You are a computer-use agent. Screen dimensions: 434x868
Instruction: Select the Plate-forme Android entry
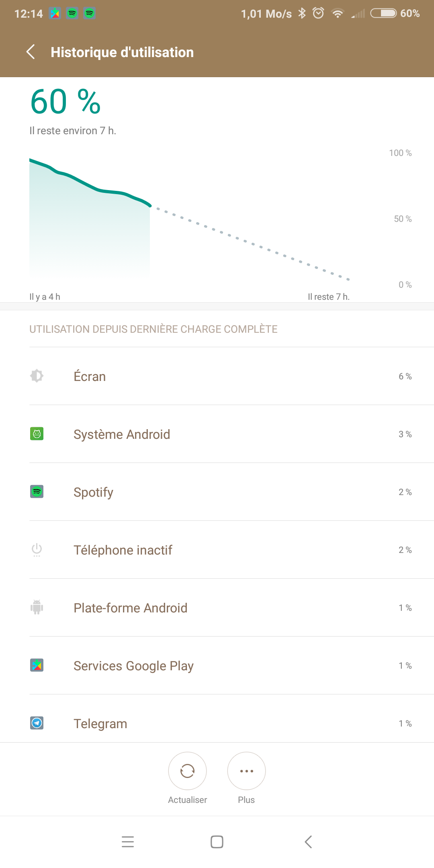tap(130, 608)
